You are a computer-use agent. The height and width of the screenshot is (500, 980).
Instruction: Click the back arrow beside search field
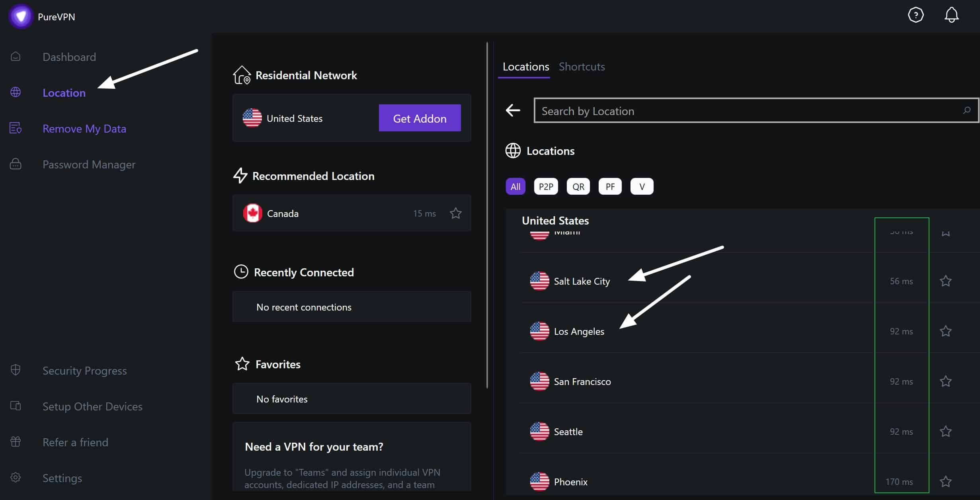point(513,110)
